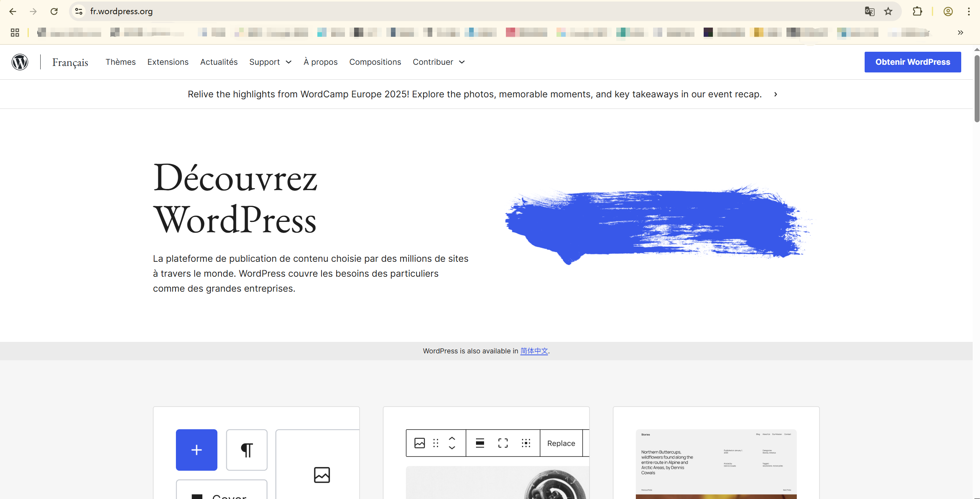This screenshot has height=499, width=980.
Task: Open the Thèmes menu item
Action: (120, 62)
